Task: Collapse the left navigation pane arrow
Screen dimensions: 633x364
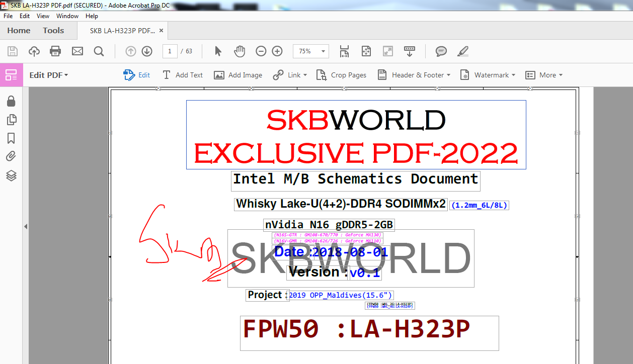Action: (x=26, y=227)
